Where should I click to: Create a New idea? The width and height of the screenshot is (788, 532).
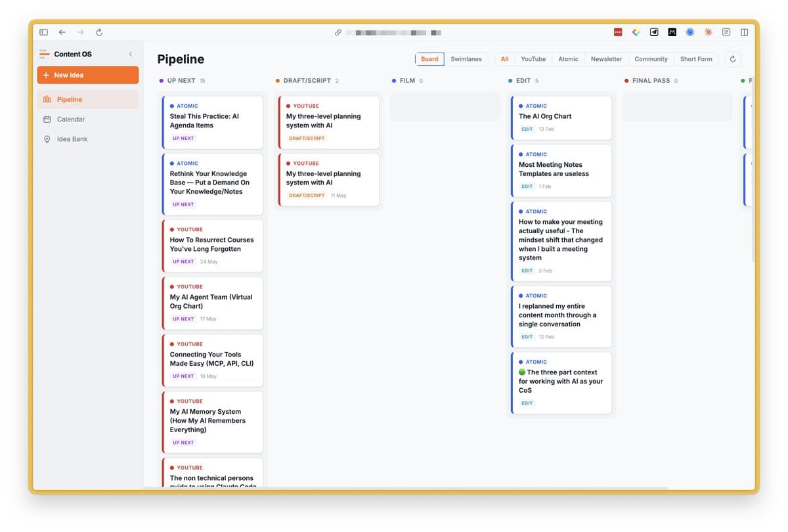click(88, 75)
